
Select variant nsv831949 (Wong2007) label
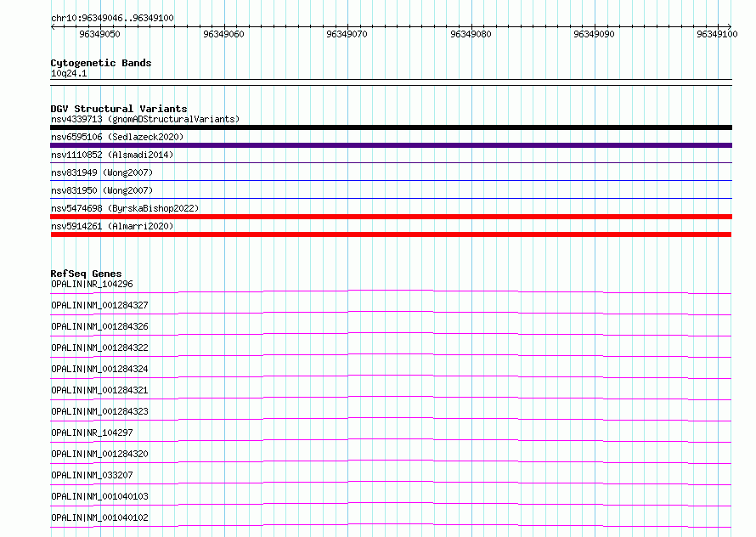102,172
